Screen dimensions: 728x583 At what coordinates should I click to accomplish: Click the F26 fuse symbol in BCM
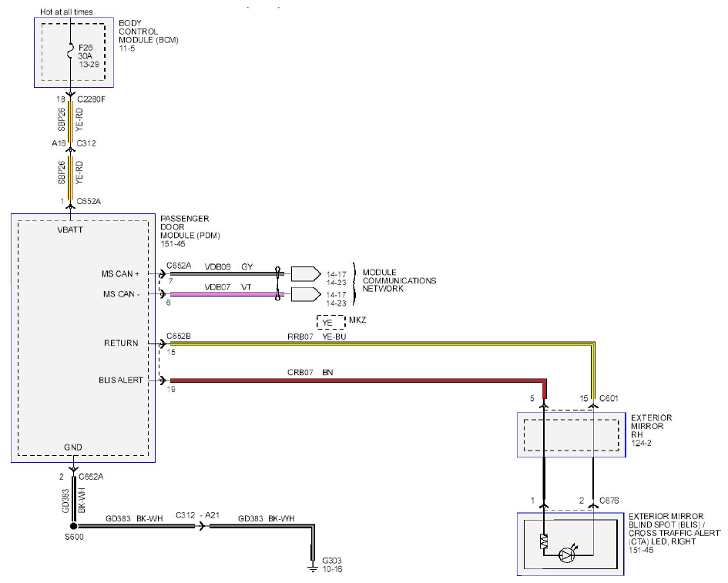(x=71, y=51)
